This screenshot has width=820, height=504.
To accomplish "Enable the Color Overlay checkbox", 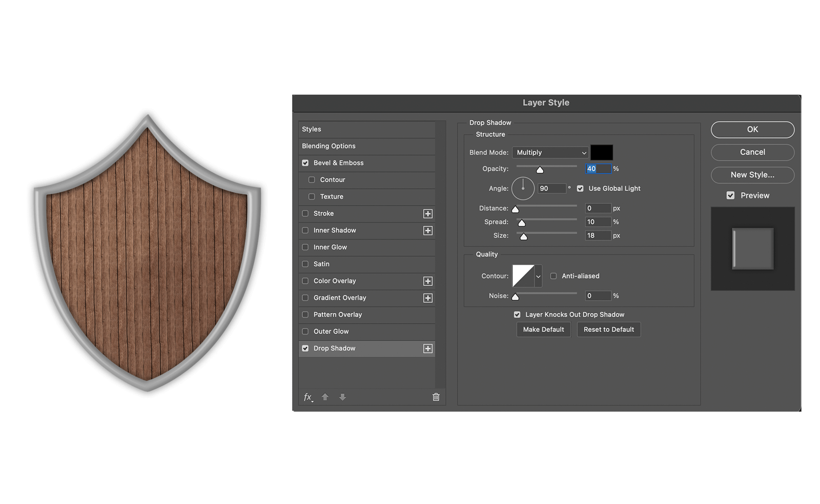I will pyautogui.click(x=305, y=281).
